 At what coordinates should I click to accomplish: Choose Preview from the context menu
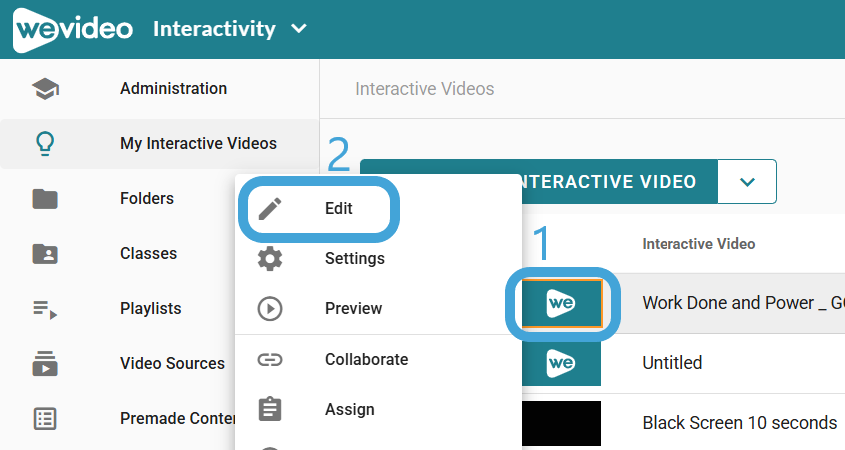point(353,309)
